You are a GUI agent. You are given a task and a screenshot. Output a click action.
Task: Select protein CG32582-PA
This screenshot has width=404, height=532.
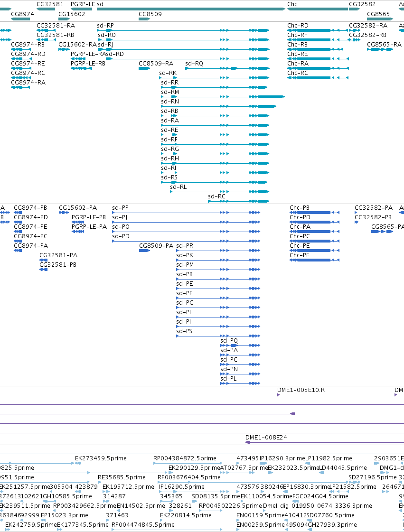[356, 213]
